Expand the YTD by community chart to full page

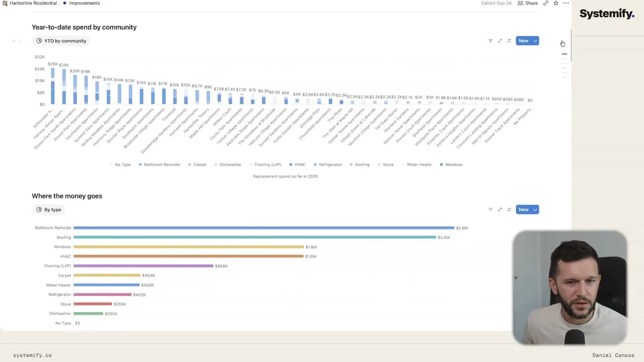click(500, 41)
